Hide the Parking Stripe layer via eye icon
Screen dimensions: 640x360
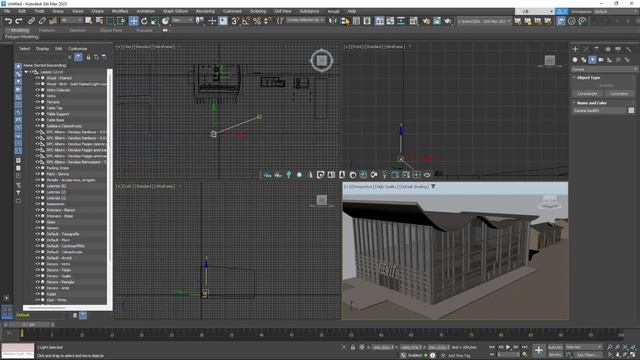[x=38, y=168]
